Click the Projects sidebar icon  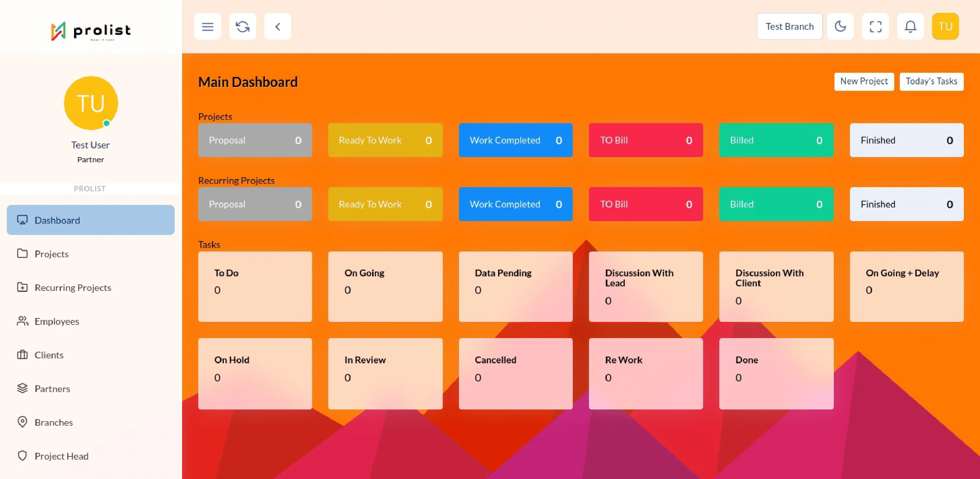pyautogui.click(x=22, y=253)
